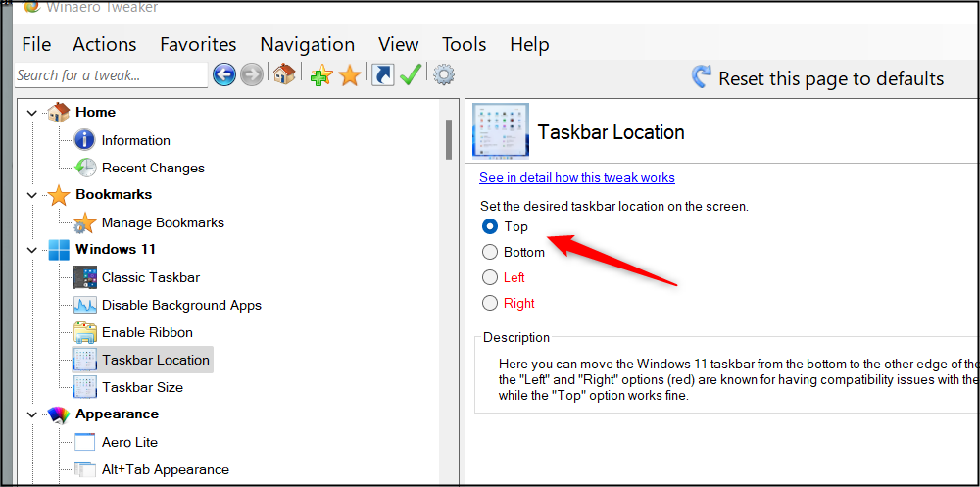Click the Taskbar Size icon
The image size is (980, 487).
tap(85, 387)
